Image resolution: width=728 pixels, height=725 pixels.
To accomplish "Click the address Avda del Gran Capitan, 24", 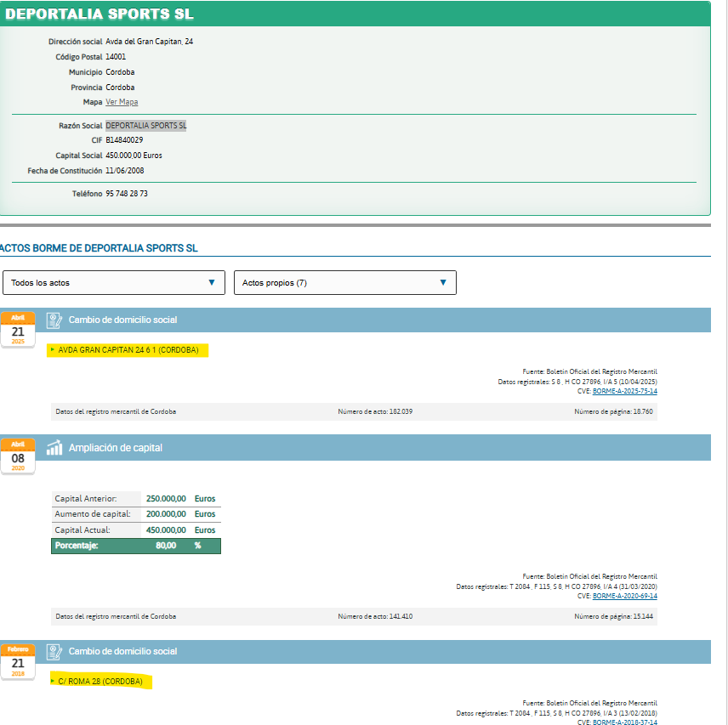I will point(150,42).
